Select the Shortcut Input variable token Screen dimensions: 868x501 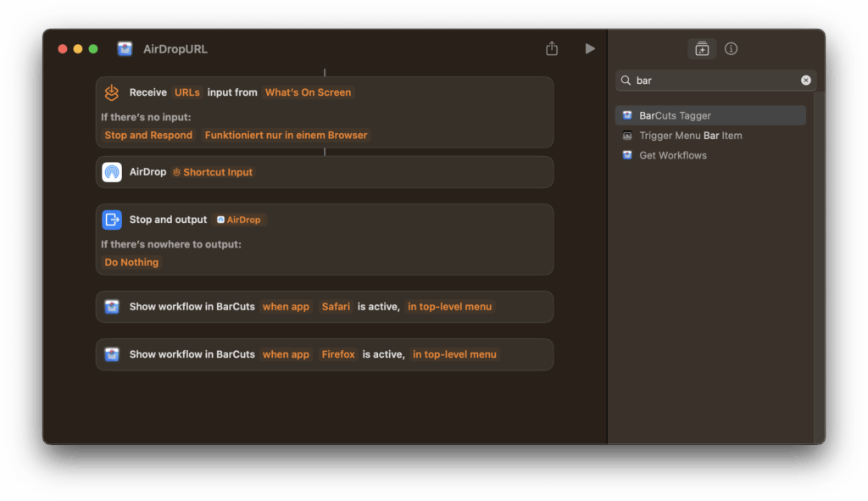coord(213,172)
